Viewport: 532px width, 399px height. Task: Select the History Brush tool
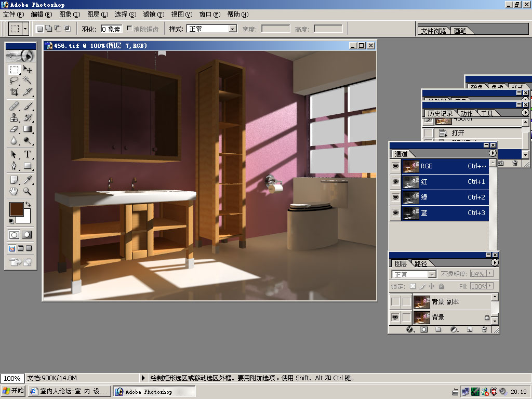[x=27, y=118]
